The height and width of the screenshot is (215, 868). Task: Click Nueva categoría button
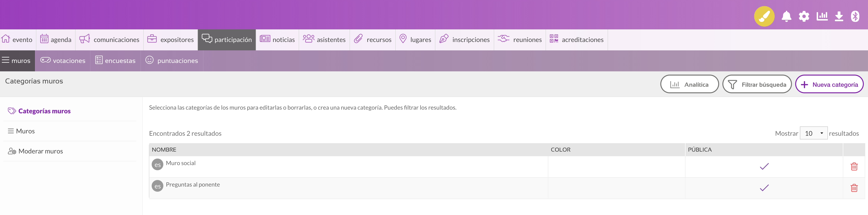[x=829, y=84]
